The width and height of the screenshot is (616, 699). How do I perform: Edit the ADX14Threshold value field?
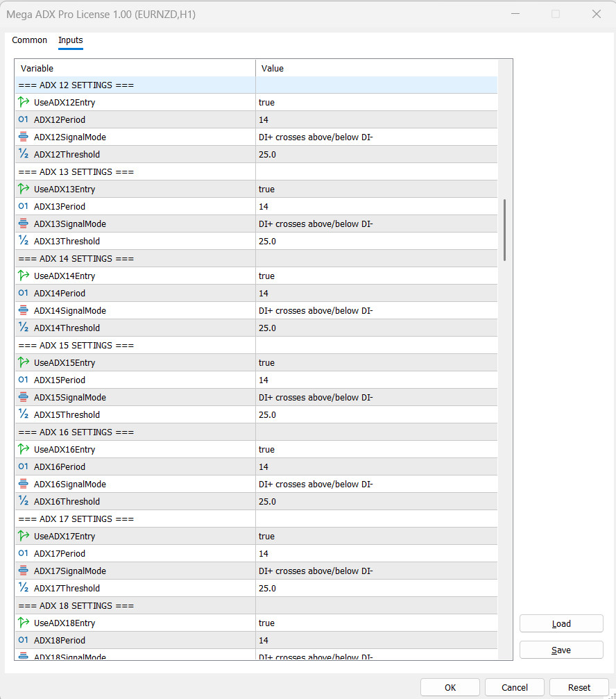[377, 328]
